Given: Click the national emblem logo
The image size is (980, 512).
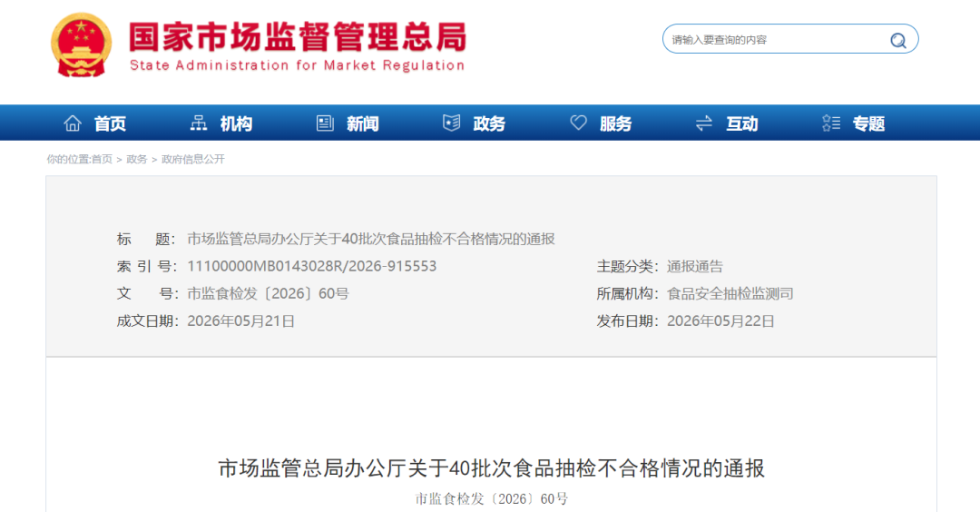Looking at the screenshot, I should 81,45.
